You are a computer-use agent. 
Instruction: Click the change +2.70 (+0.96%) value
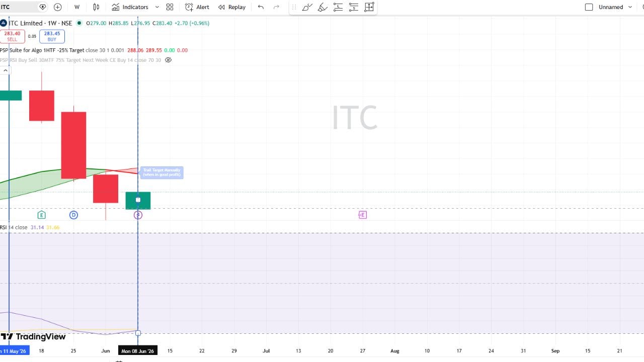point(192,23)
